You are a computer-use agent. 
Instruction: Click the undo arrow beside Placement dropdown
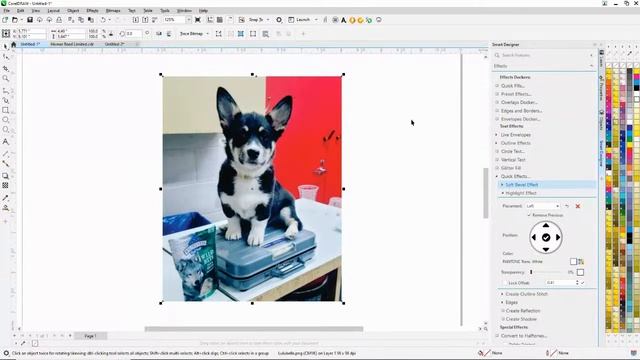point(567,206)
